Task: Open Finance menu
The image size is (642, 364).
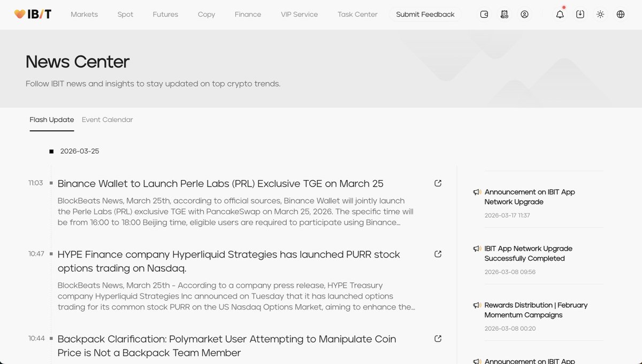Action: tap(248, 14)
